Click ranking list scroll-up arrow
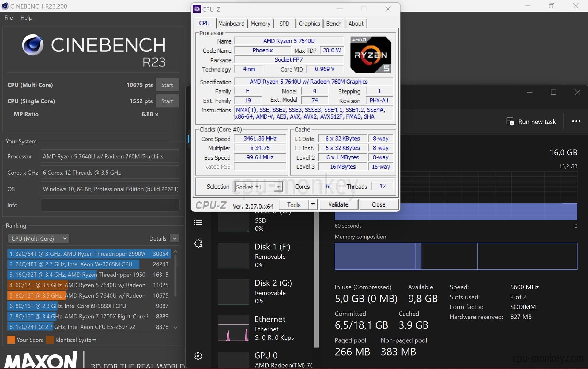The width and height of the screenshot is (588, 369). click(x=175, y=252)
